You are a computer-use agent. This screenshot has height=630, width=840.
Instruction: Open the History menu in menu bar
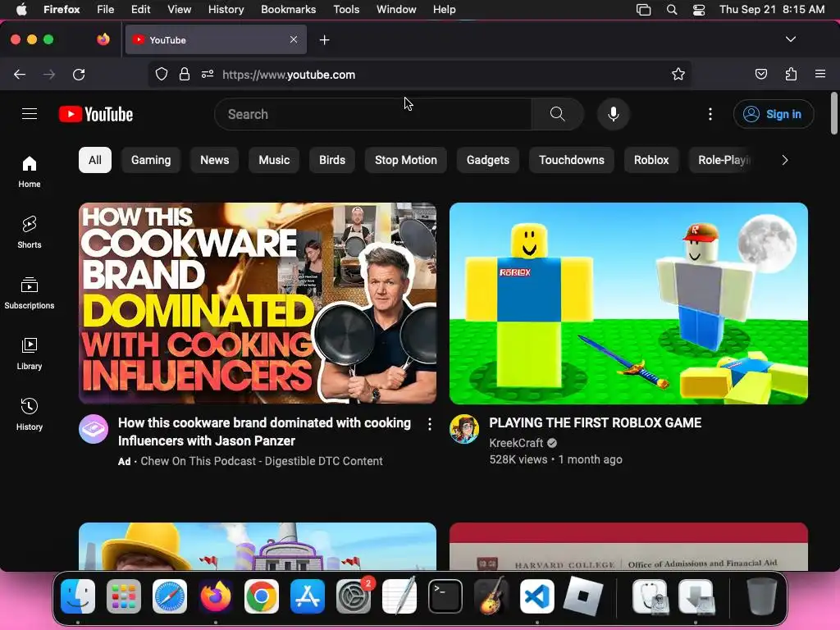pyautogui.click(x=226, y=10)
